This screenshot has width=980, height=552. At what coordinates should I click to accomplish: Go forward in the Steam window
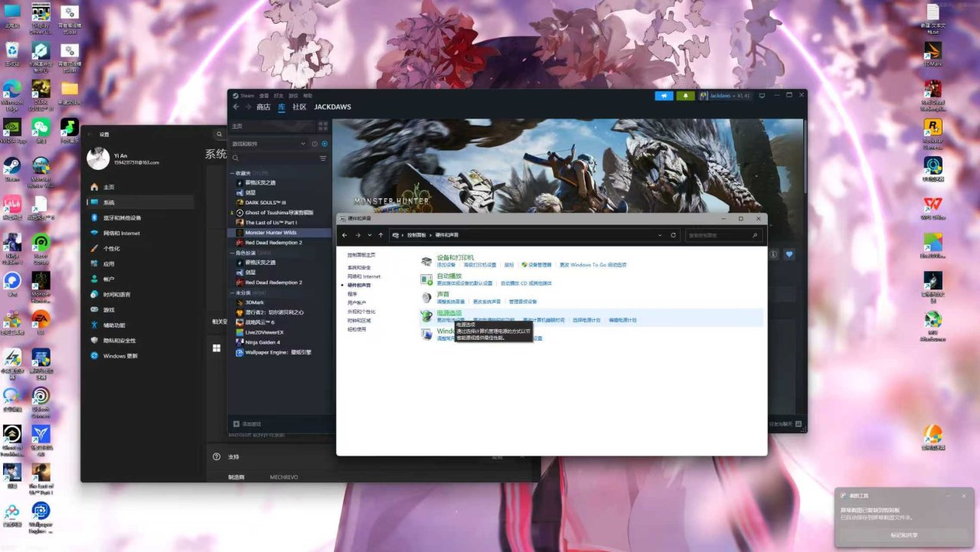[x=248, y=107]
